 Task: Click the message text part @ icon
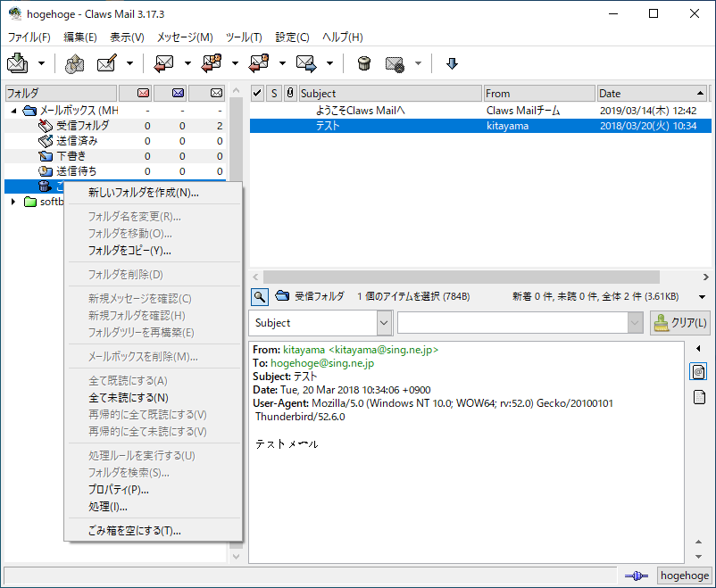(698, 371)
